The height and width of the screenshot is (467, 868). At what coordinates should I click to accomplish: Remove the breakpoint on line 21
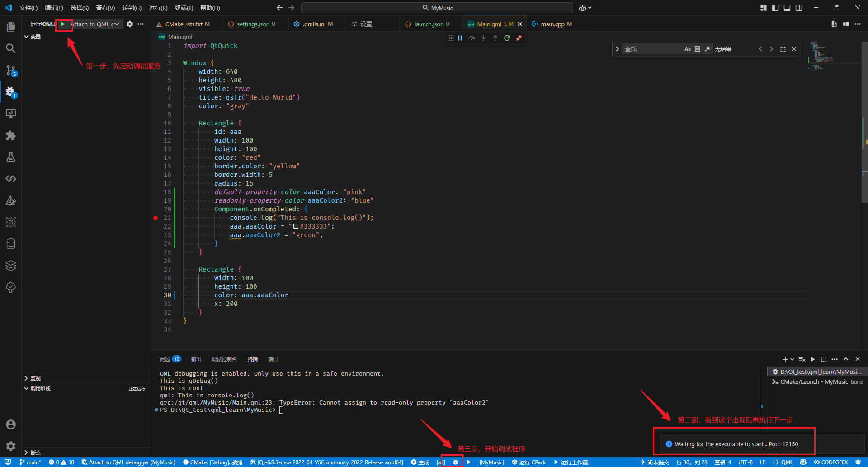coord(156,218)
